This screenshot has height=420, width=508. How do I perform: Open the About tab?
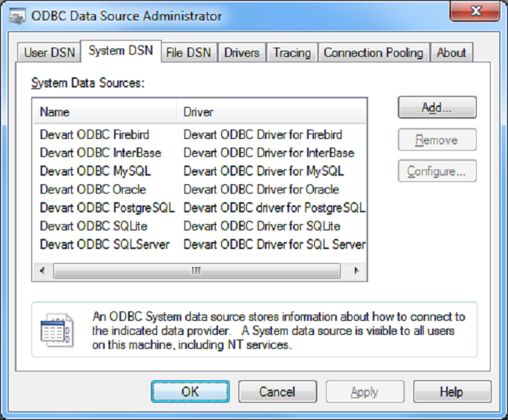click(x=451, y=52)
